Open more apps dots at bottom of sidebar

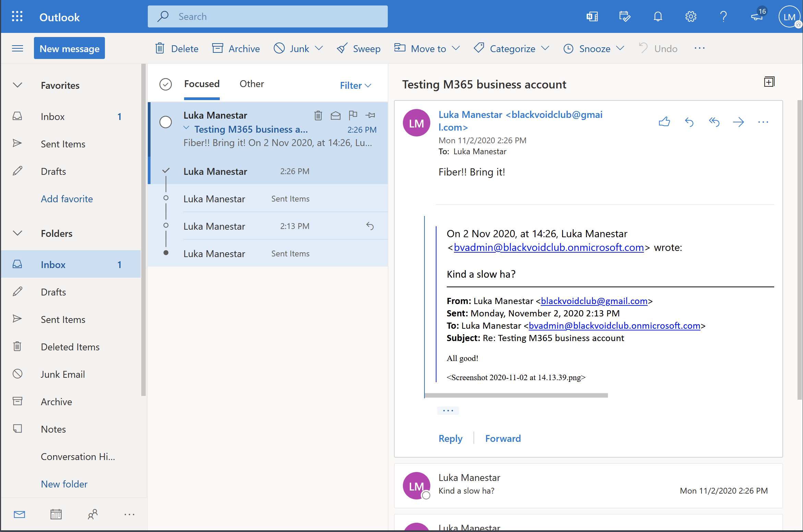(129, 514)
